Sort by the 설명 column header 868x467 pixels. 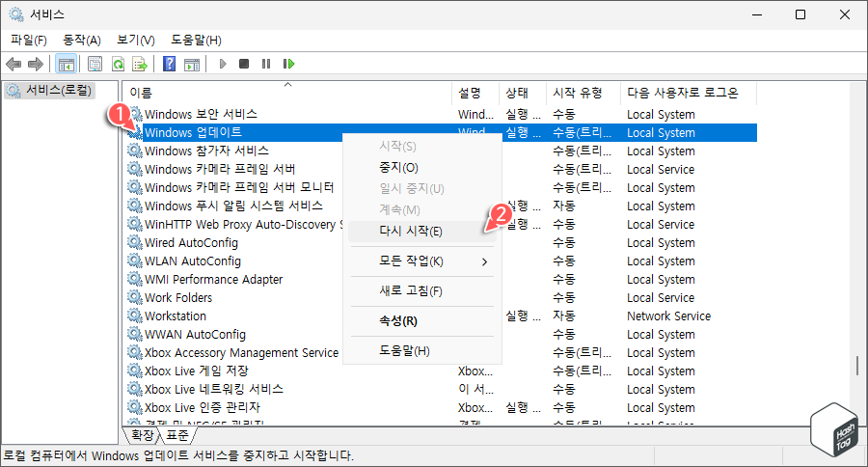[475, 93]
